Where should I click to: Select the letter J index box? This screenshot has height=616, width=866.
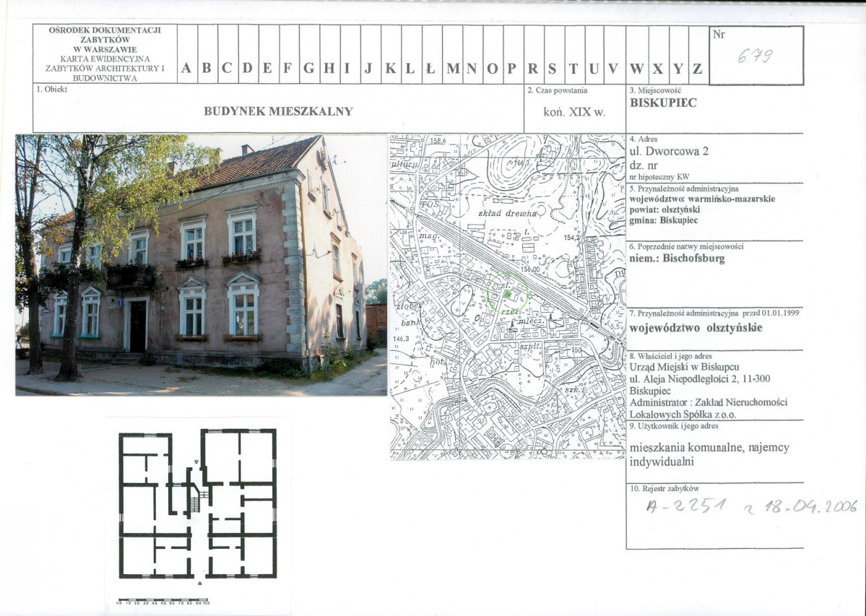tap(371, 54)
